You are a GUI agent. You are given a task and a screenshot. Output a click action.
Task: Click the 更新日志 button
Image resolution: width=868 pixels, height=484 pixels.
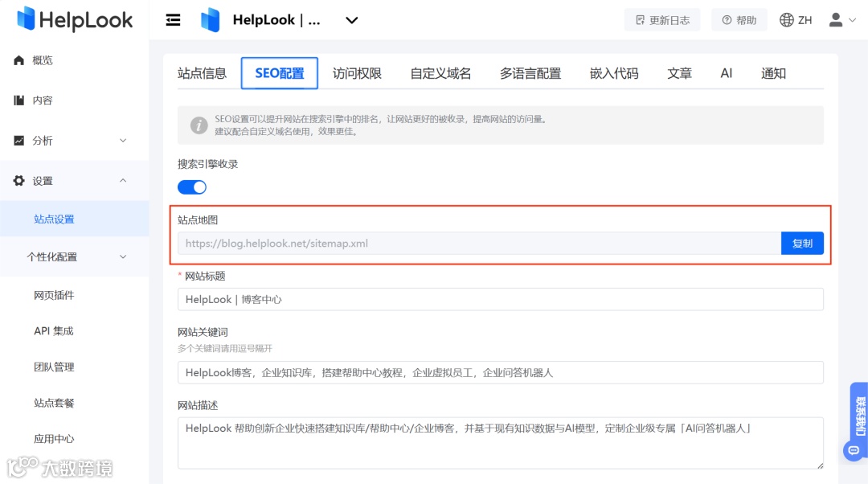661,19
